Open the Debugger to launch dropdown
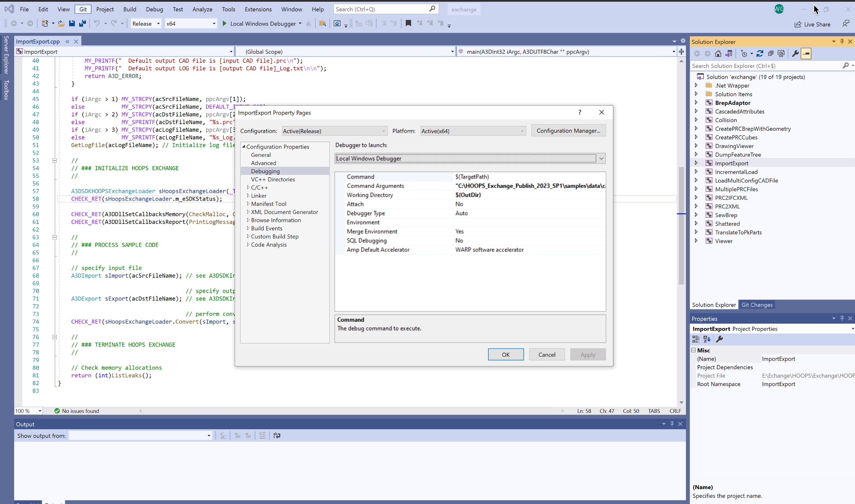This screenshot has width=855, height=504. pyautogui.click(x=601, y=159)
